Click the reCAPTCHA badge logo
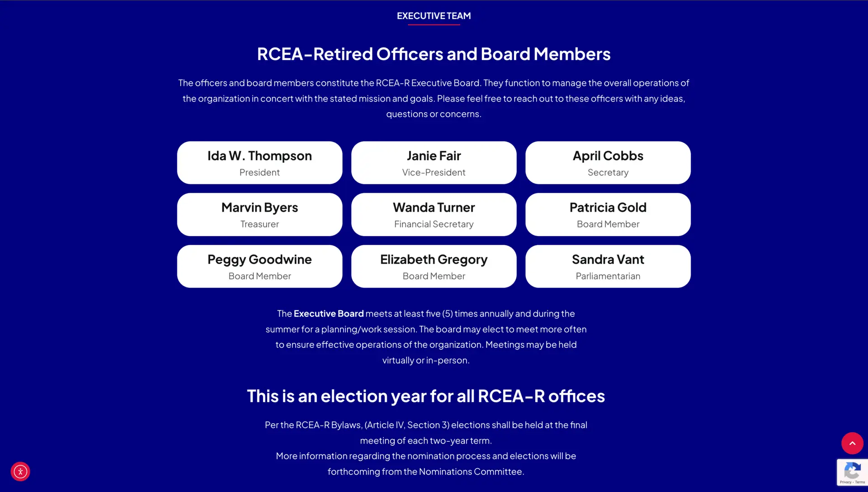Image resolution: width=868 pixels, height=492 pixels. (x=852, y=471)
